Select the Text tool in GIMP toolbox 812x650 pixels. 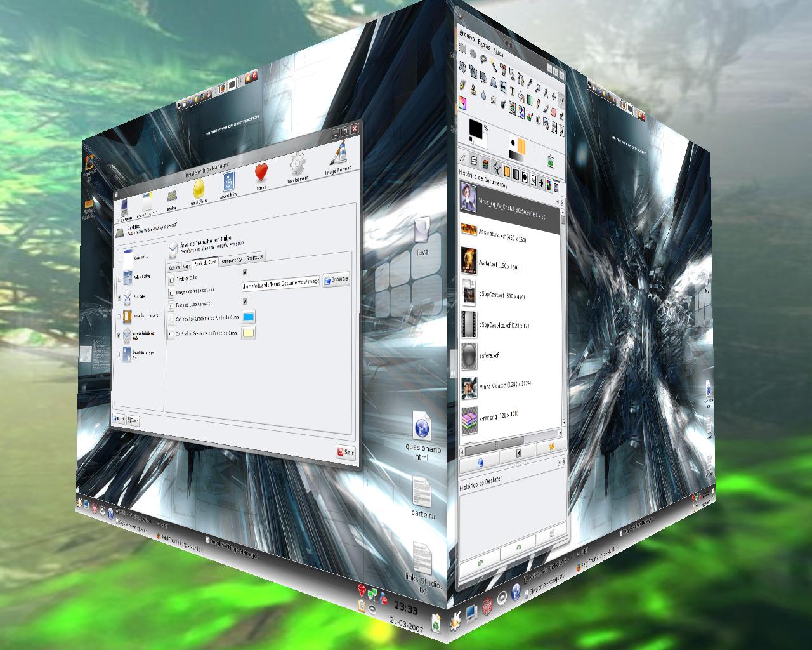513,91
